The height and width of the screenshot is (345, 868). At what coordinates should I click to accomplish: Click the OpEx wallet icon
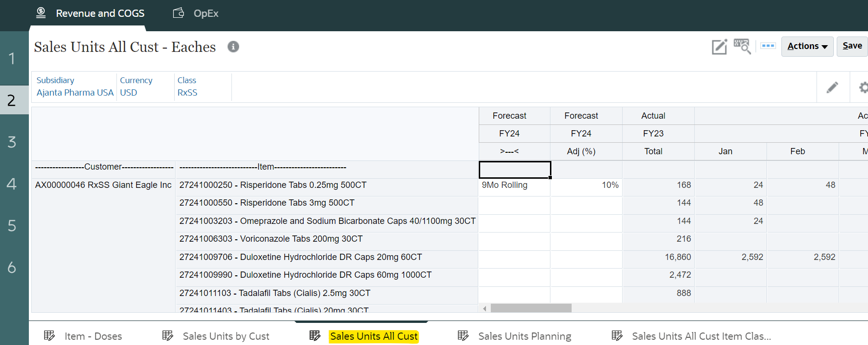coord(179,13)
